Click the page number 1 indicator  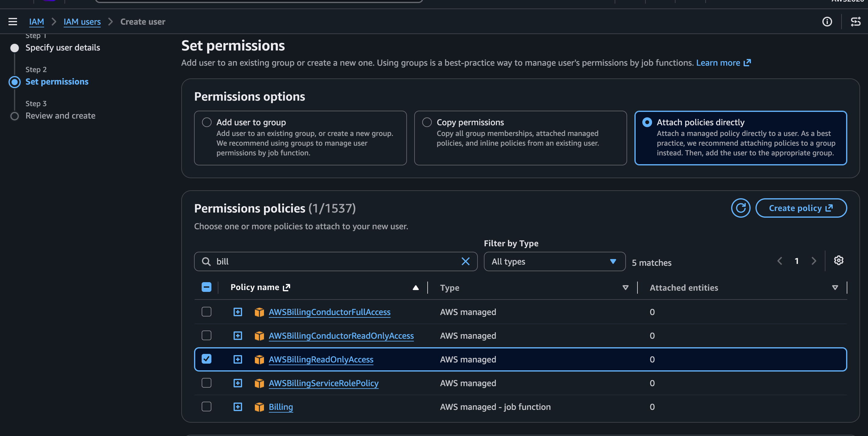[x=797, y=261]
